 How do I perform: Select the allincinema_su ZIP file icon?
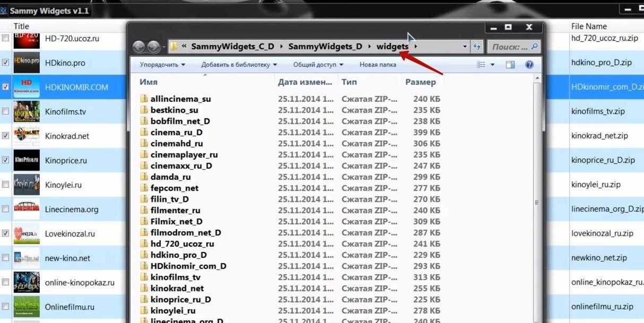coord(144,99)
